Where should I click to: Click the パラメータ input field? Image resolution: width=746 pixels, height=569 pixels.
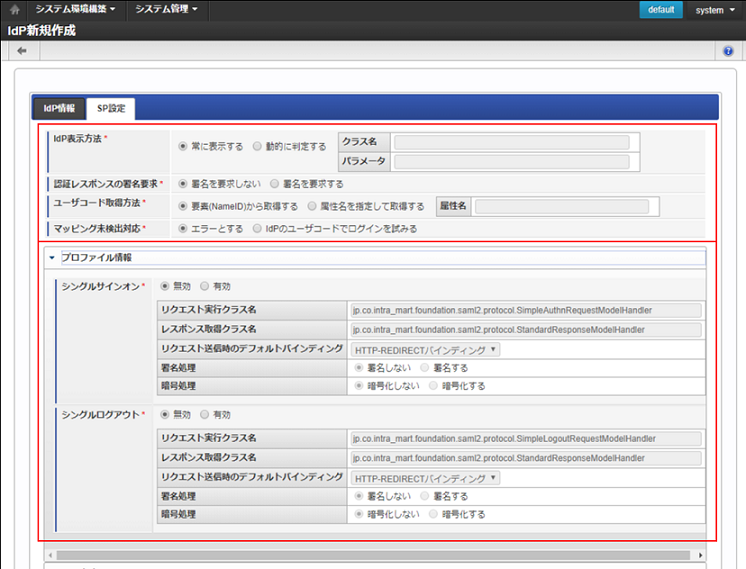[511, 162]
